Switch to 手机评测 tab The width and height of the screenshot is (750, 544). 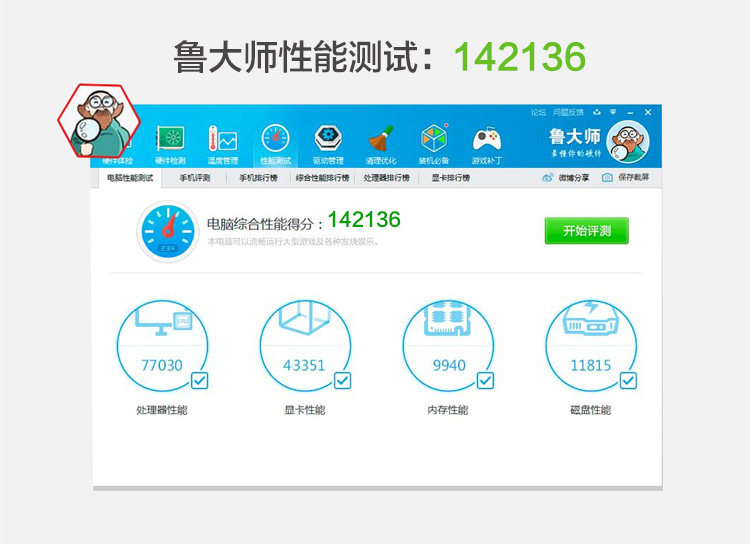coord(195,178)
